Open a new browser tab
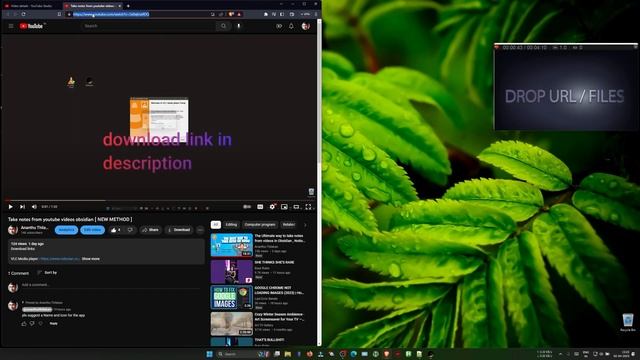 [128, 6]
